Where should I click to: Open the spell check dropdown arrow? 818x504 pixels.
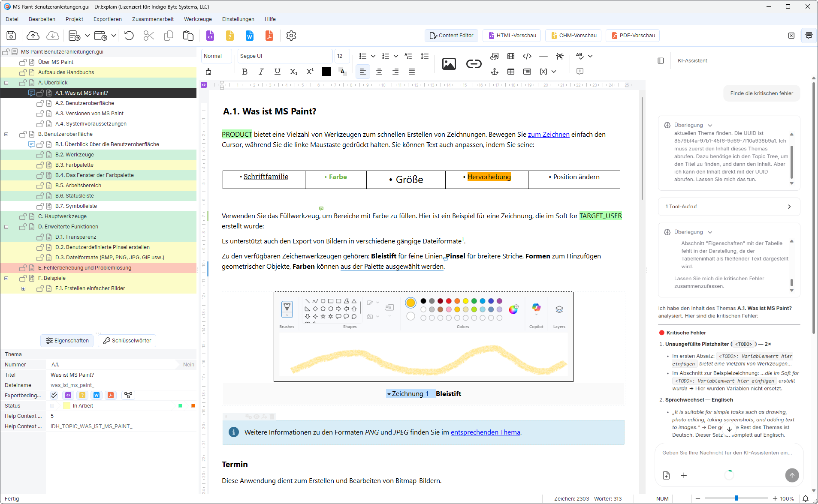[x=590, y=56]
